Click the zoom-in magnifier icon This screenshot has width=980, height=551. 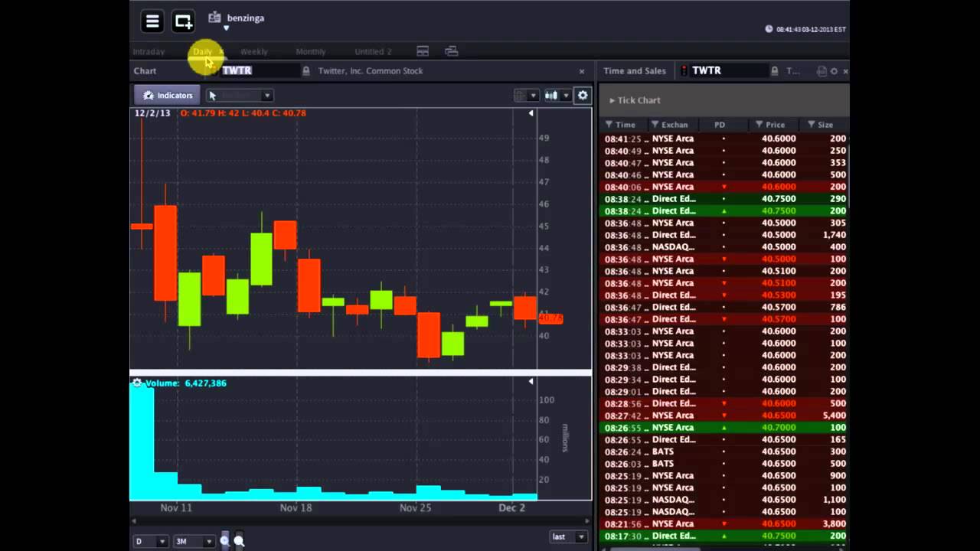click(x=224, y=540)
